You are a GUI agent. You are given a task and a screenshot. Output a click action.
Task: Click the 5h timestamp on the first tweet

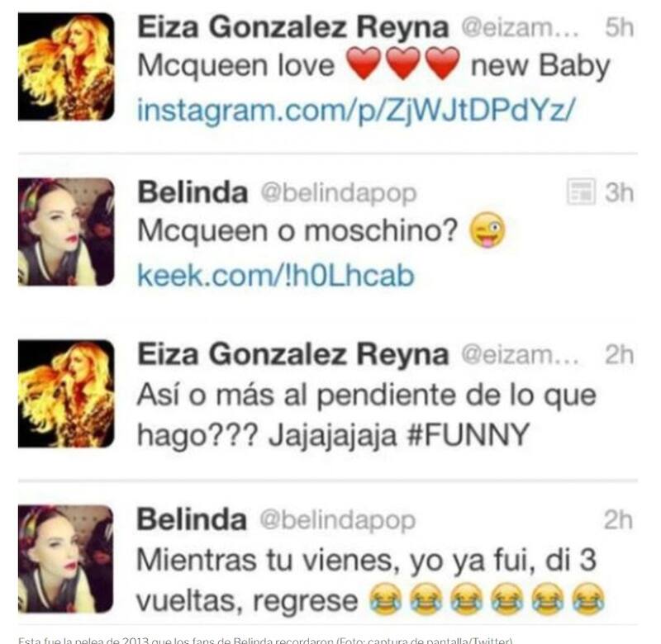click(619, 27)
